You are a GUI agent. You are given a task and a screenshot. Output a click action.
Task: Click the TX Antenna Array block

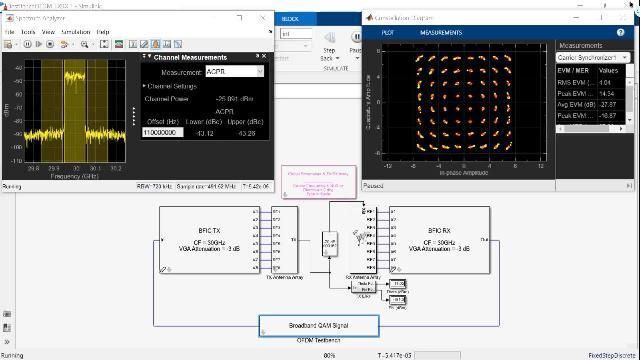(x=284, y=240)
